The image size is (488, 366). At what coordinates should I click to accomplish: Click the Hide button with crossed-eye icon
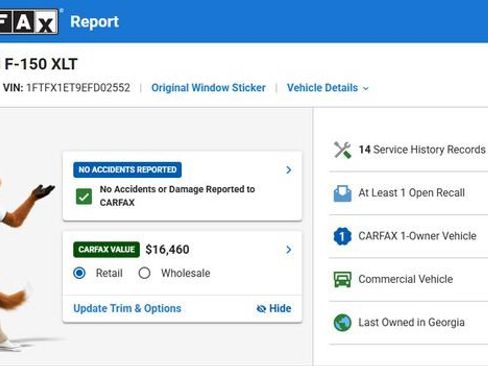(274, 308)
